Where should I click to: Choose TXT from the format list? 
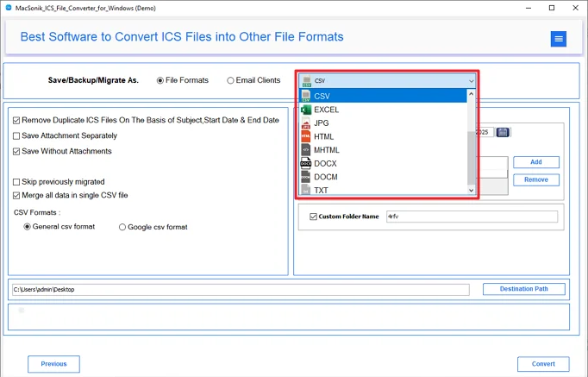click(x=383, y=190)
